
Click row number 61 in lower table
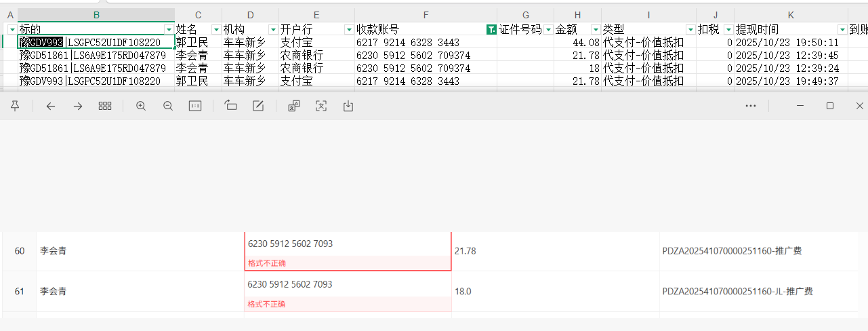pyautogui.click(x=20, y=291)
